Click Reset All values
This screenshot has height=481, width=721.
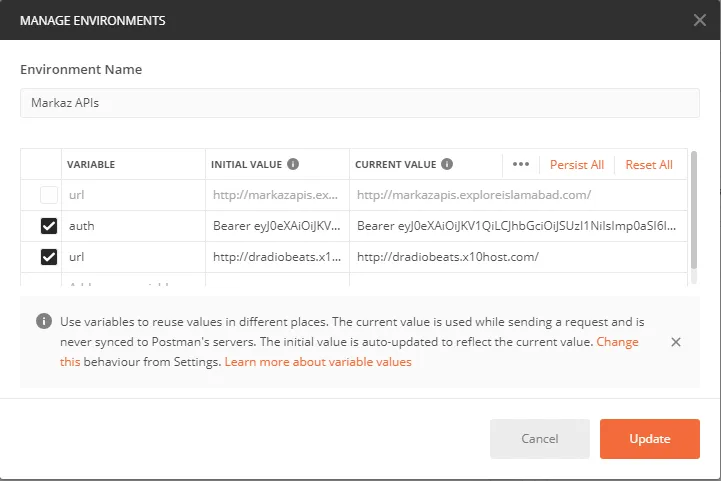coord(649,165)
